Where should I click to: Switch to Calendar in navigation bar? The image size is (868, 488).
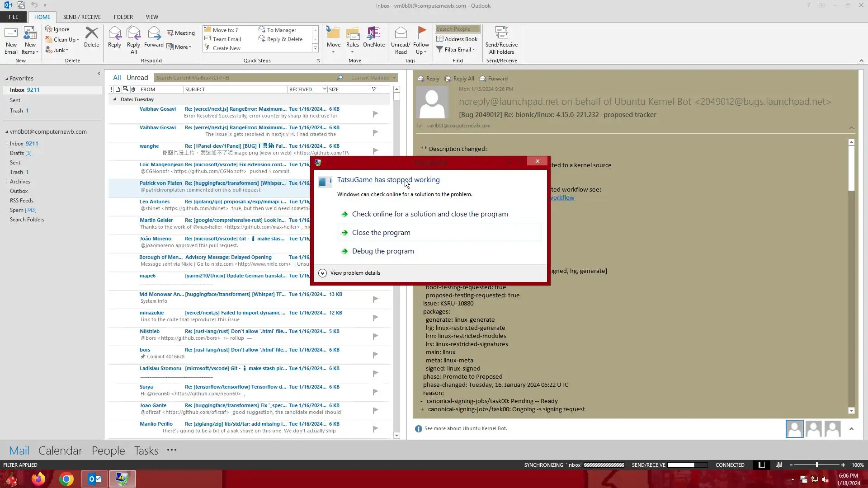60,450
